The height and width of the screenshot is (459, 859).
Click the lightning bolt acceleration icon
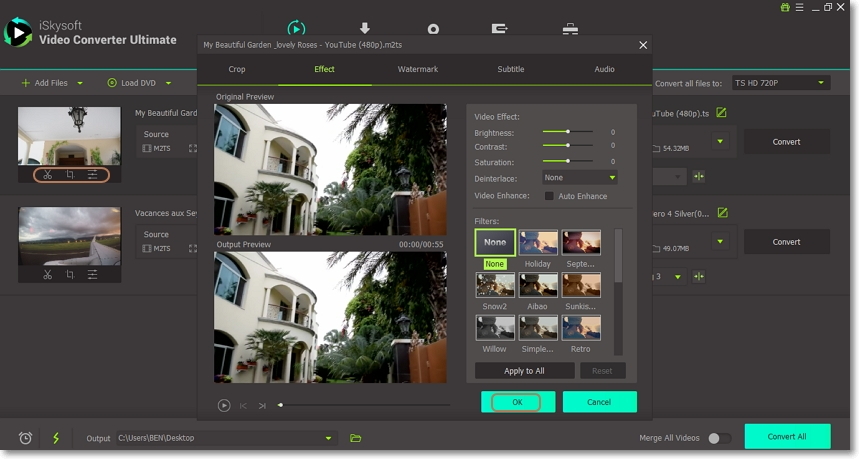pos(55,438)
